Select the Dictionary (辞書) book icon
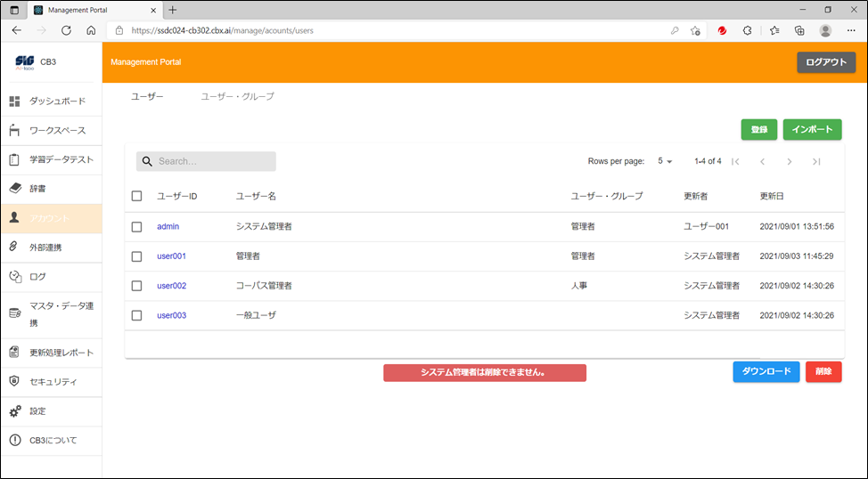The width and height of the screenshot is (868, 479). 14,189
